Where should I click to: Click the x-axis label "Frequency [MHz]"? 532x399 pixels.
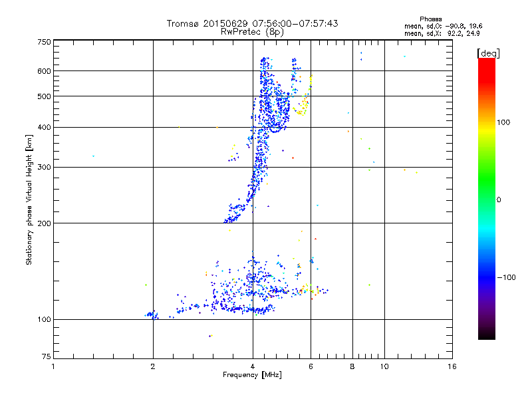pyautogui.click(x=252, y=375)
